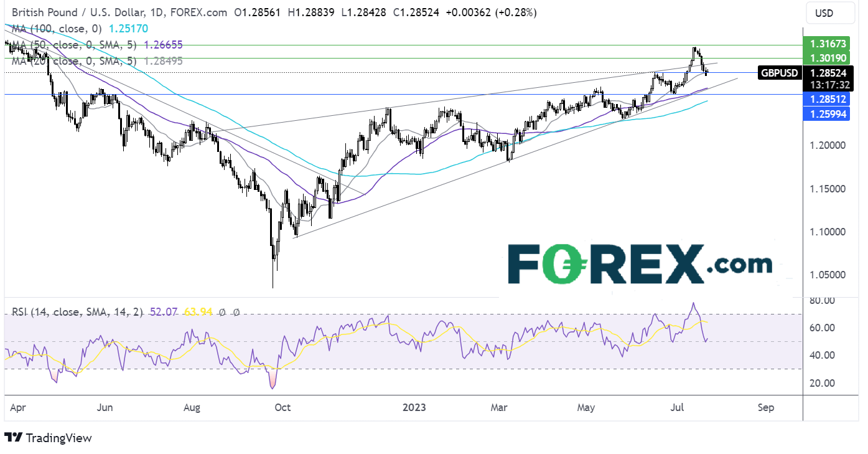The width and height of the screenshot is (868, 454).
Task: Click the Aug label on time axis
Action: [x=192, y=407]
